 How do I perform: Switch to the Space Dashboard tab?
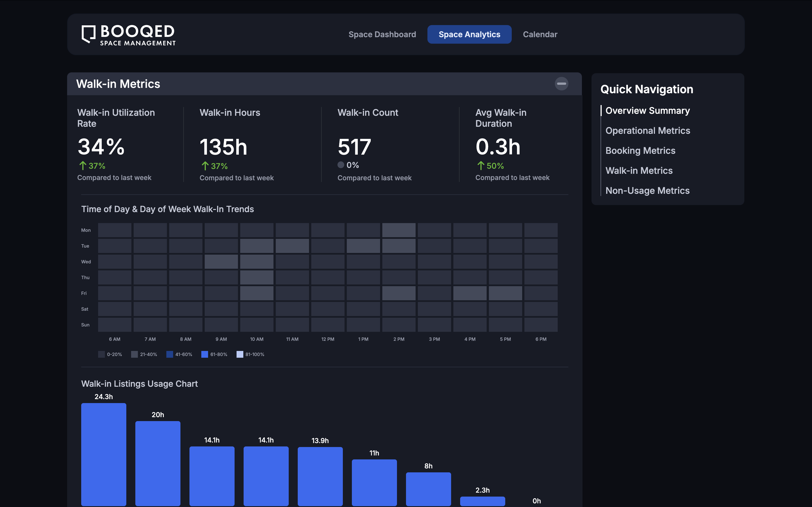(382, 34)
